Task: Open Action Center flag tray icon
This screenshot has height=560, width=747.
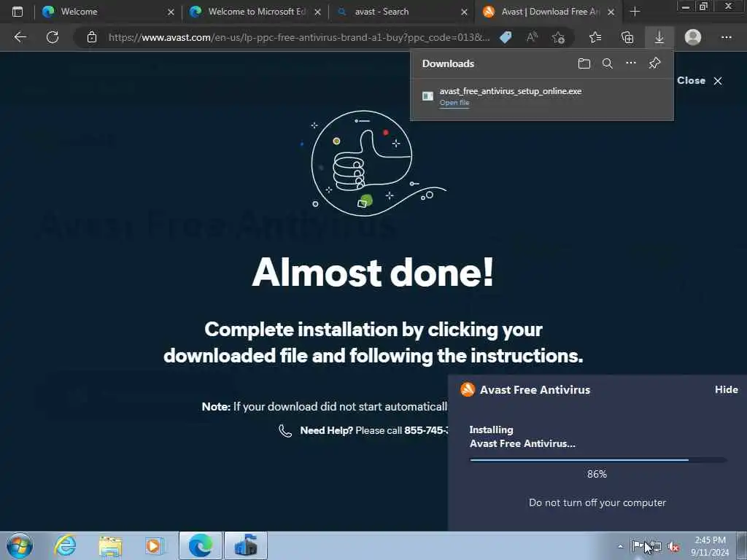Action: click(x=637, y=545)
